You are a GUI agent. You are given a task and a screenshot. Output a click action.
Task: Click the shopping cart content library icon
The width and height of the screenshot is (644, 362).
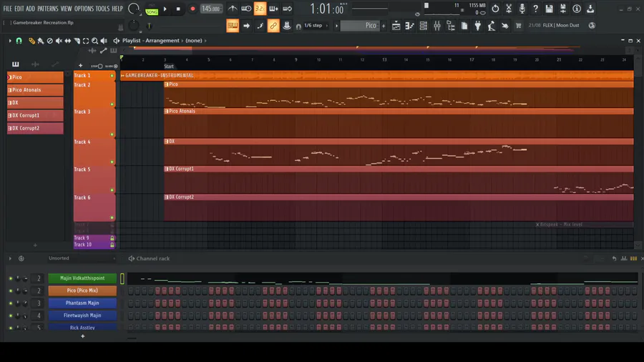click(x=518, y=26)
